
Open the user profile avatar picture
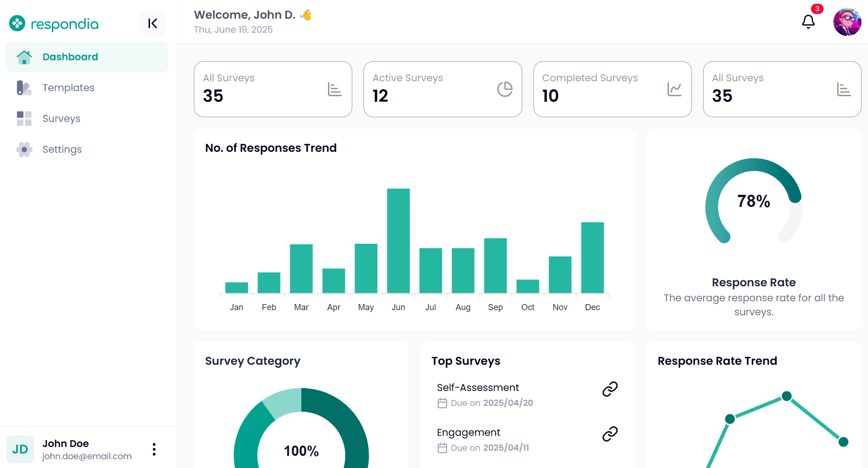pos(847,22)
